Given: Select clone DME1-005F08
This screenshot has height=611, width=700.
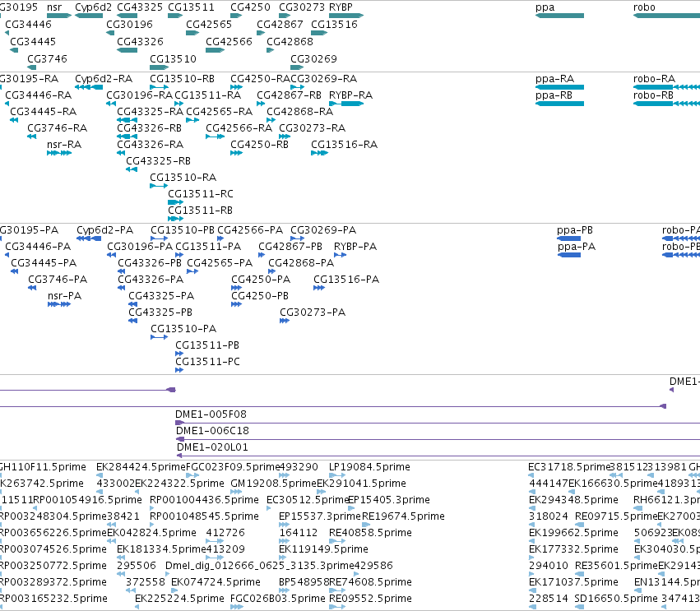Looking at the screenshot, I should pyautogui.click(x=211, y=414).
